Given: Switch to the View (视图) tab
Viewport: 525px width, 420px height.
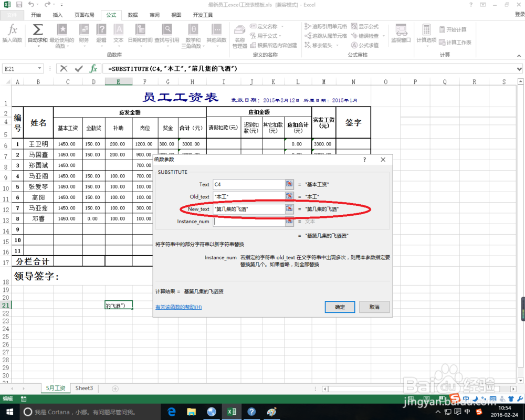Looking at the screenshot, I should click(x=176, y=15).
